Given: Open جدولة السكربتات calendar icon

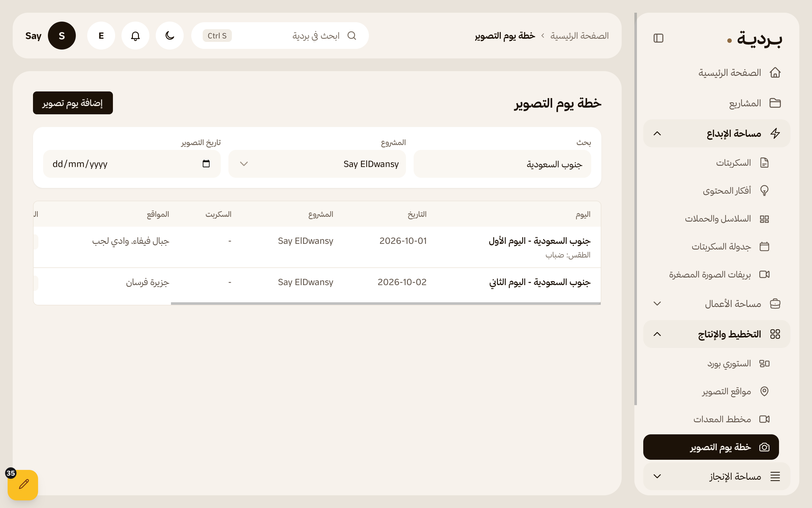Looking at the screenshot, I should [x=764, y=246].
